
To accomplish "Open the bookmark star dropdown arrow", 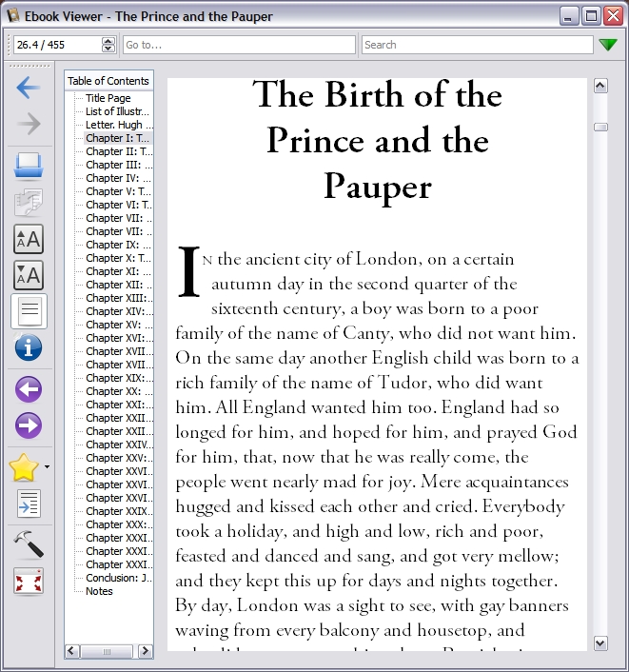I will (47, 466).
